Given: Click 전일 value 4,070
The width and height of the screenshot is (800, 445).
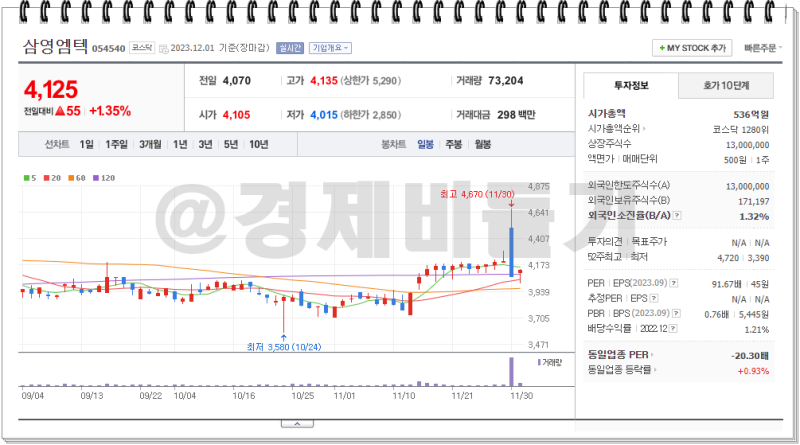Looking at the screenshot, I should pos(237,81).
